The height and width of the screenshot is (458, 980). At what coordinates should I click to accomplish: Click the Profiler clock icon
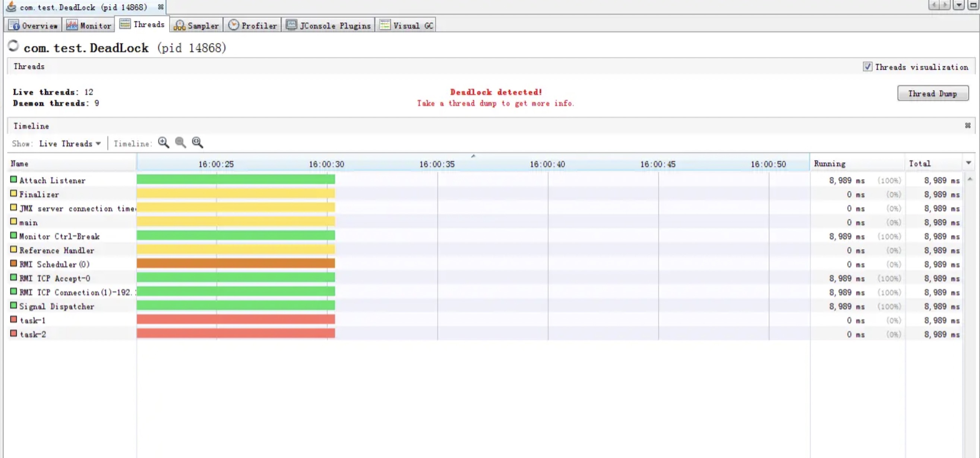coord(233,25)
